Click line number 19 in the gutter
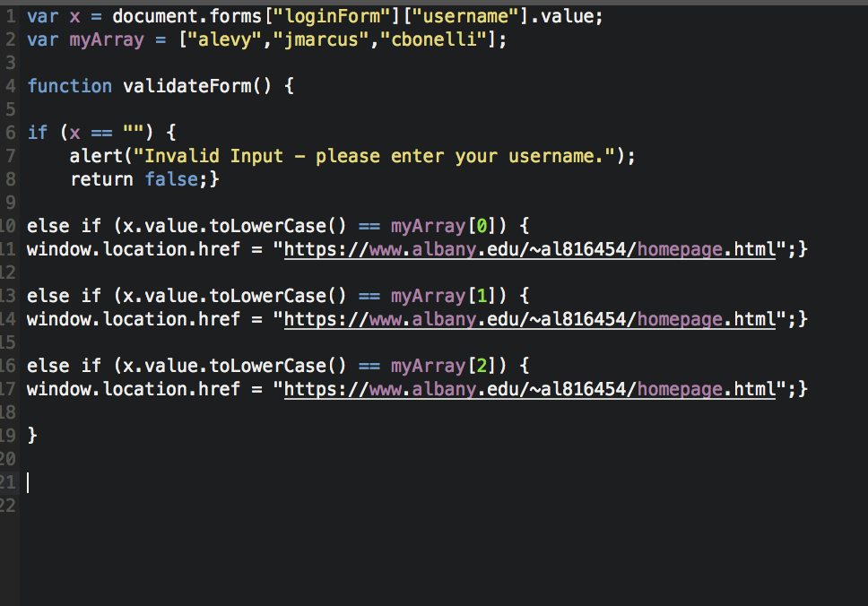This screenshot has height=606, width=868. [x=9, y=436]
